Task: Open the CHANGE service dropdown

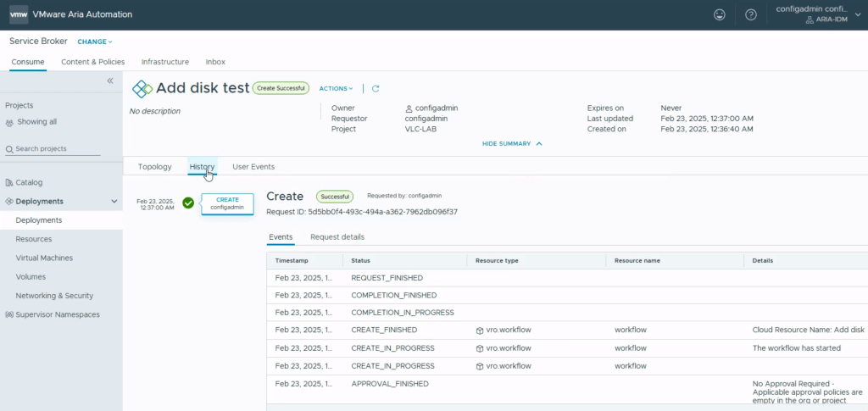Action: pos(95,42)
